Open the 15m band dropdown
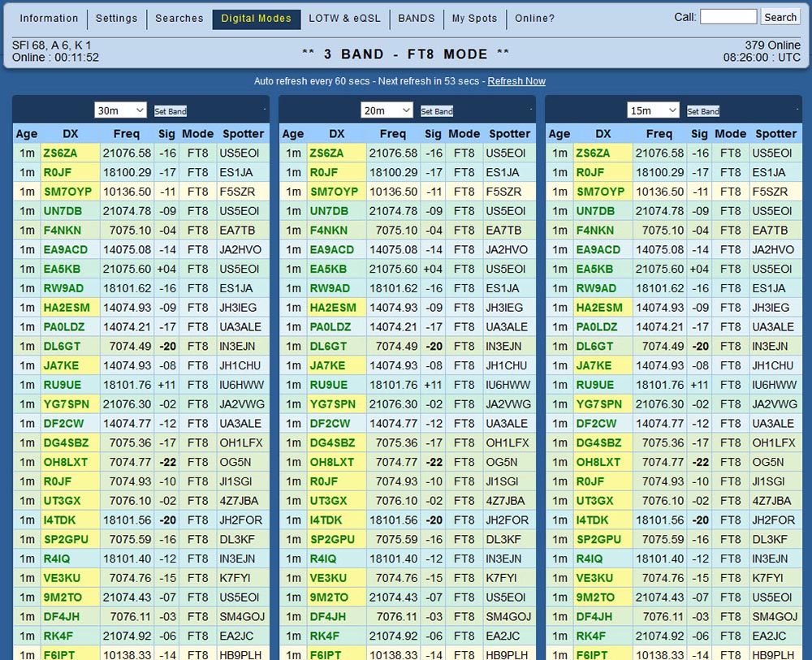812x660 pixels. [x=653, y=110]
